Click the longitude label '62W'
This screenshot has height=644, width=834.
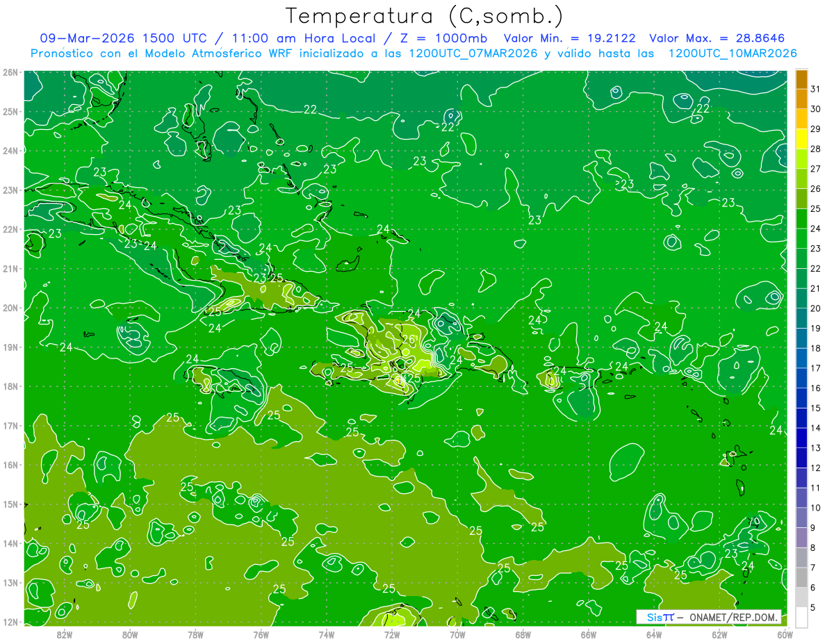click(x=720, y=634)
